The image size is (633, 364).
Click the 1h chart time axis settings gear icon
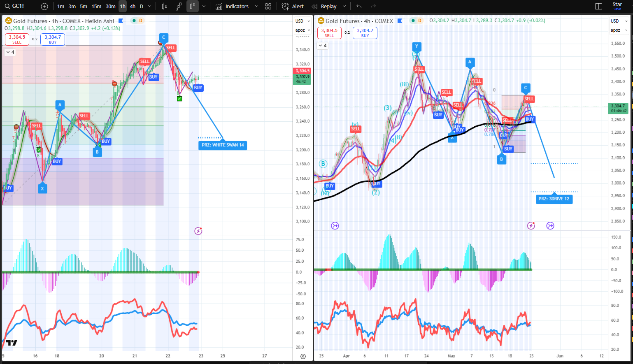(303, 356)
